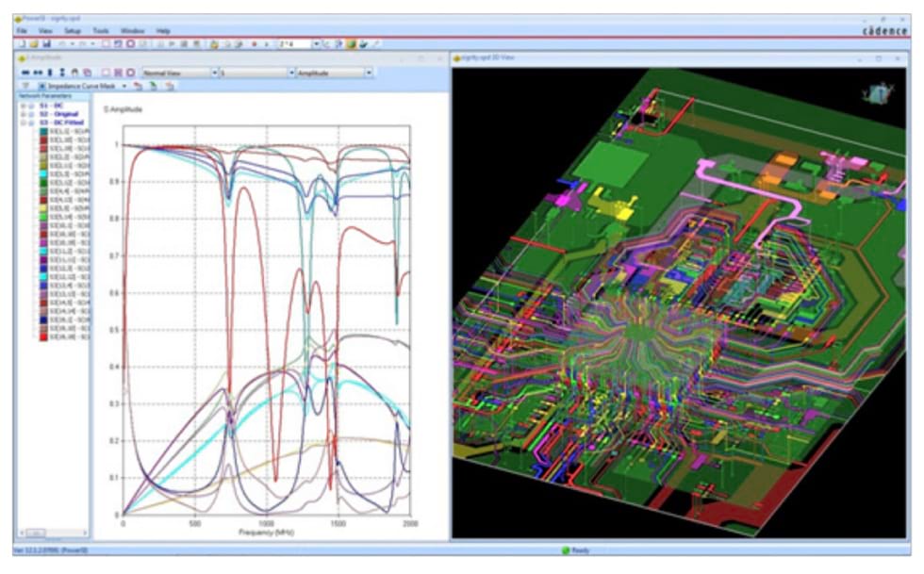Toggle the checkbox next to S2 - Original
The height and width of the screenshot is (574, 924).
click(30, 113)
